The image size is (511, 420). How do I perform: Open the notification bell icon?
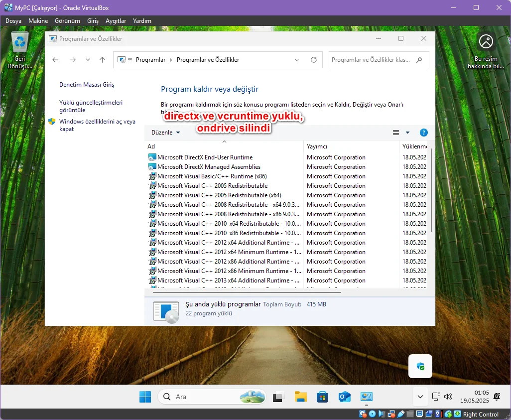tap(497, 397)
